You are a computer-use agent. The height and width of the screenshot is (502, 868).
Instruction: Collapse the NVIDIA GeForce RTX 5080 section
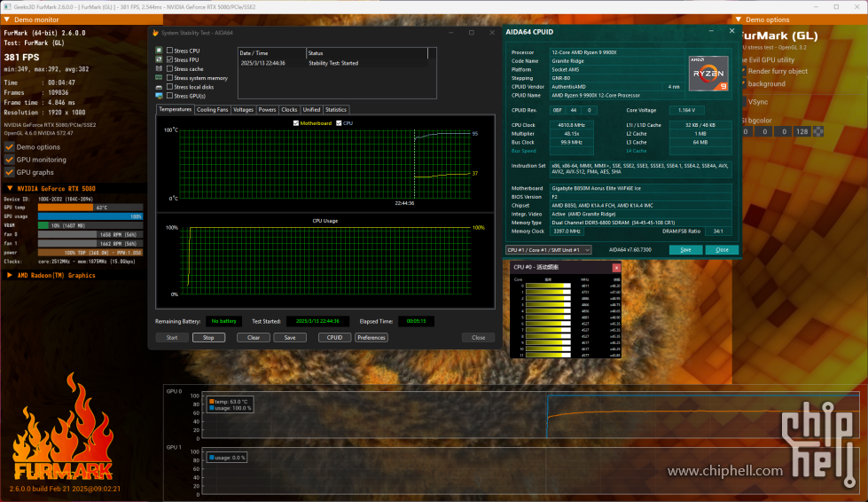point(10,188)
